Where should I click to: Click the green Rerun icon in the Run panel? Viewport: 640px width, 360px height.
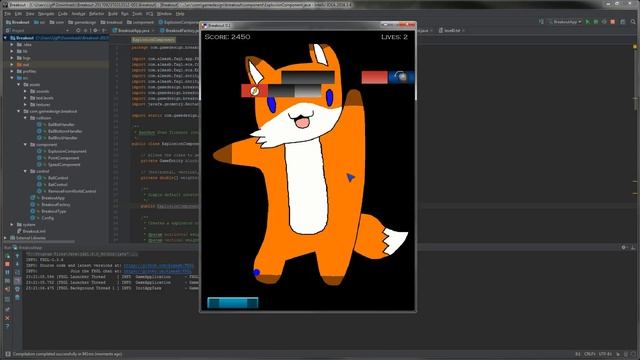pyautogui.click(x=7, y=256)
